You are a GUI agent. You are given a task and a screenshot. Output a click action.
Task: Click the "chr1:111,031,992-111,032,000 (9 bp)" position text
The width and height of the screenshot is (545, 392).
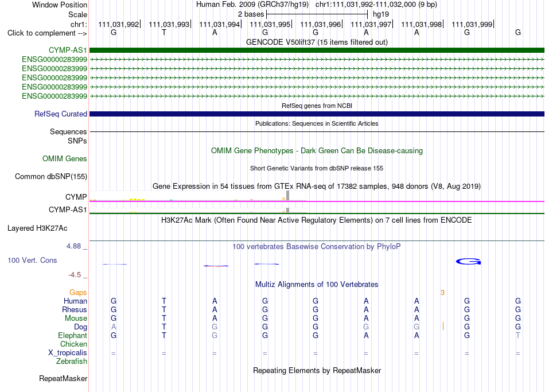point(376,5)
